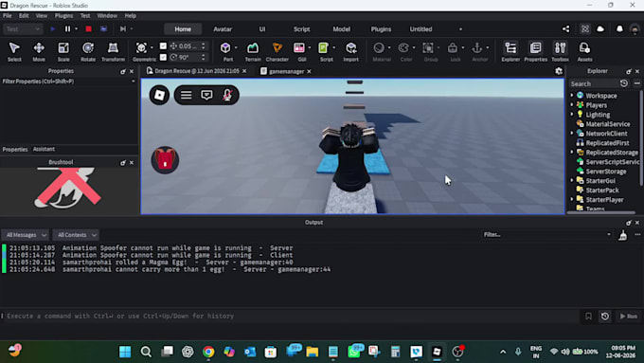Close the gamemanager tab
Screen dimensions: 644x363
(309, 71)
